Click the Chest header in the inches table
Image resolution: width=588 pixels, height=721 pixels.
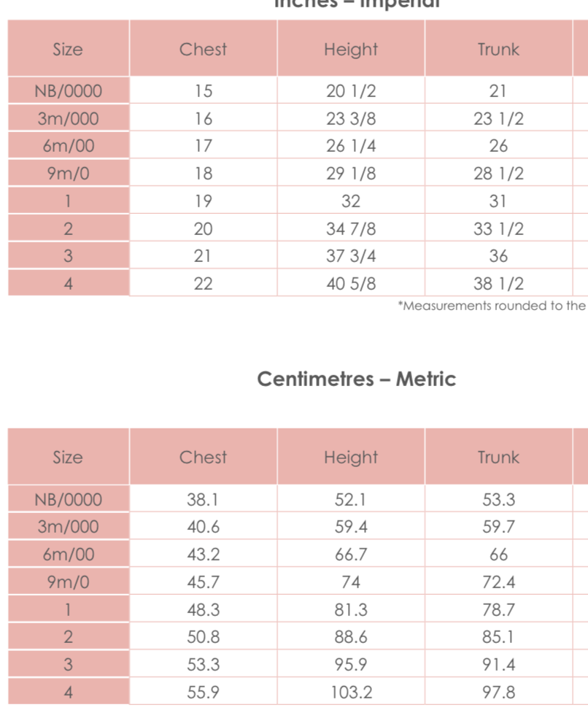(203, 50)
